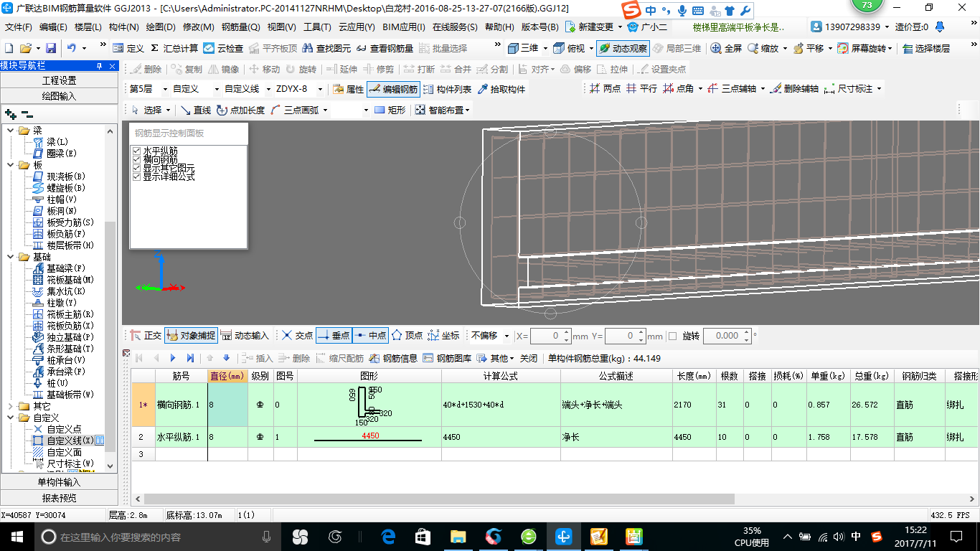Viewport: 980px width, 551px height.
Task: Select the 点加长度 point-plus-length tool
Action: [x=240, y=110]
